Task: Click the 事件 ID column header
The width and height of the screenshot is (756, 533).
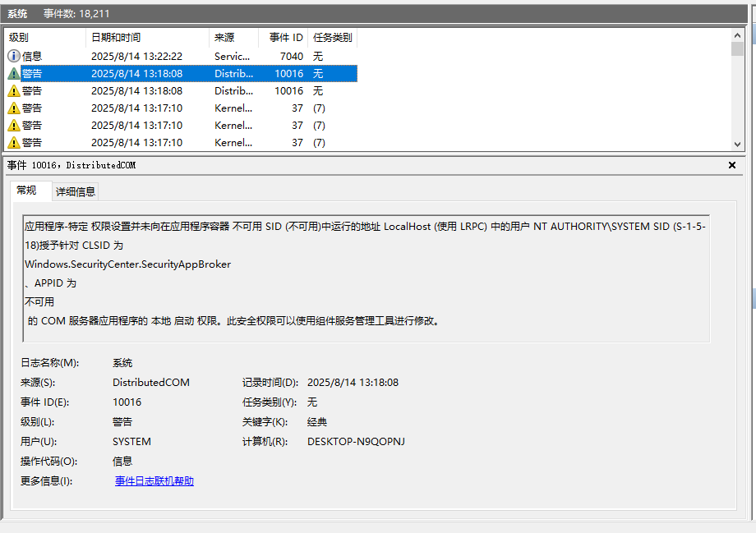Action: coord(283,38)
